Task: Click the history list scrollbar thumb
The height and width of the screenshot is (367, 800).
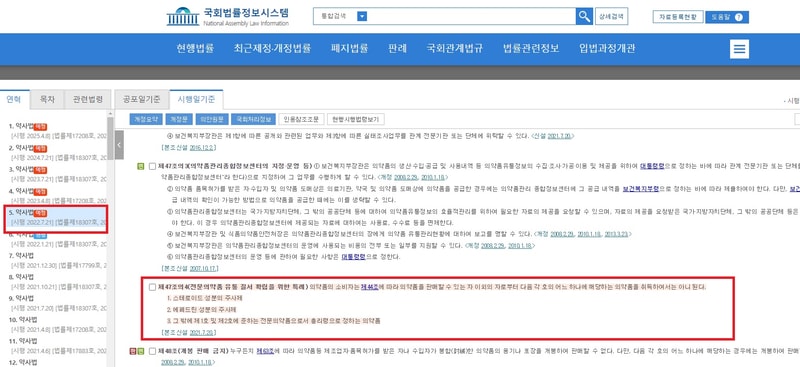Action: [110, 138]
